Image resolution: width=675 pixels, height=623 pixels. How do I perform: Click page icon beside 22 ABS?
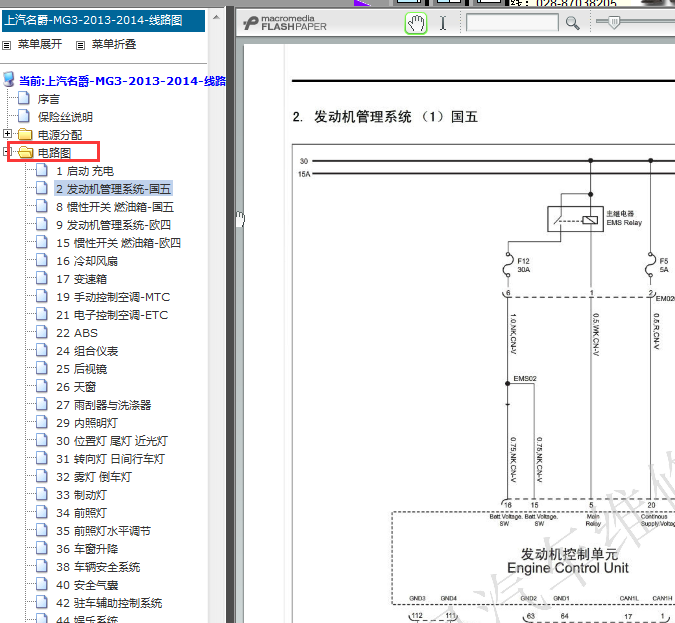coord(42,332)
